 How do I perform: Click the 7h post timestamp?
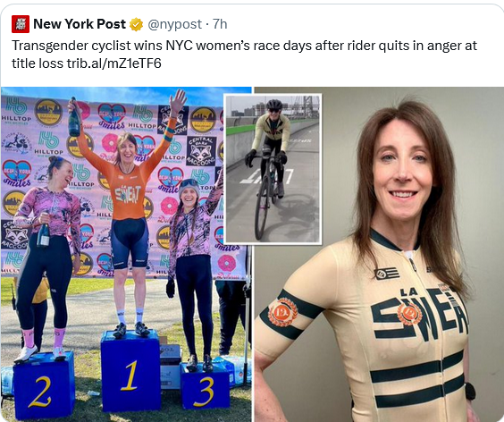(x=220, y=24)
